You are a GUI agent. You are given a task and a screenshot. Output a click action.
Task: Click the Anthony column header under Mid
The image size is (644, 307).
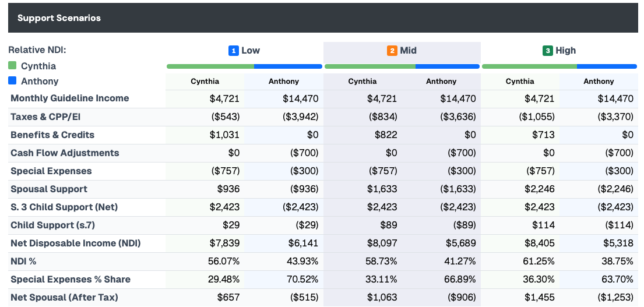[x=441, y=82]
